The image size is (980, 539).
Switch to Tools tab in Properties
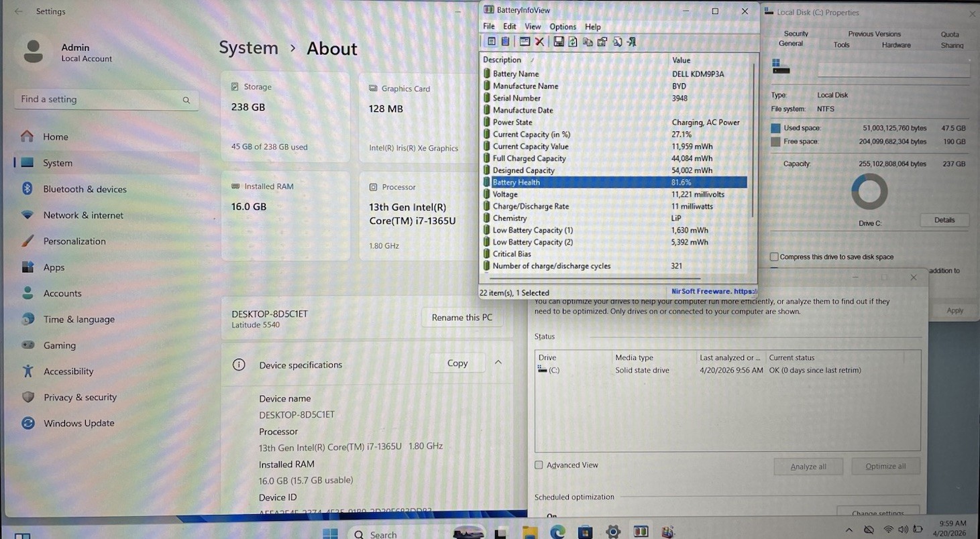click(841, 45)
